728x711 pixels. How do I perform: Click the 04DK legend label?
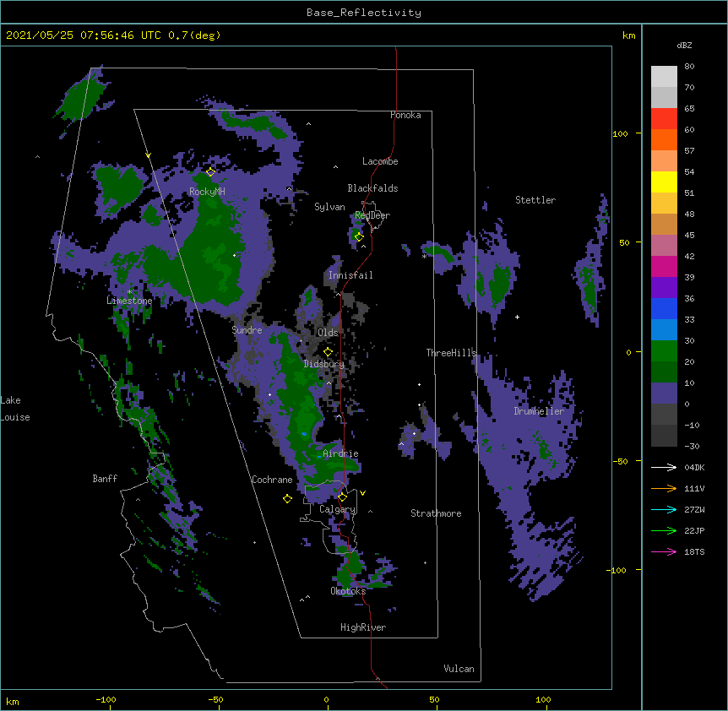point(694,467)
